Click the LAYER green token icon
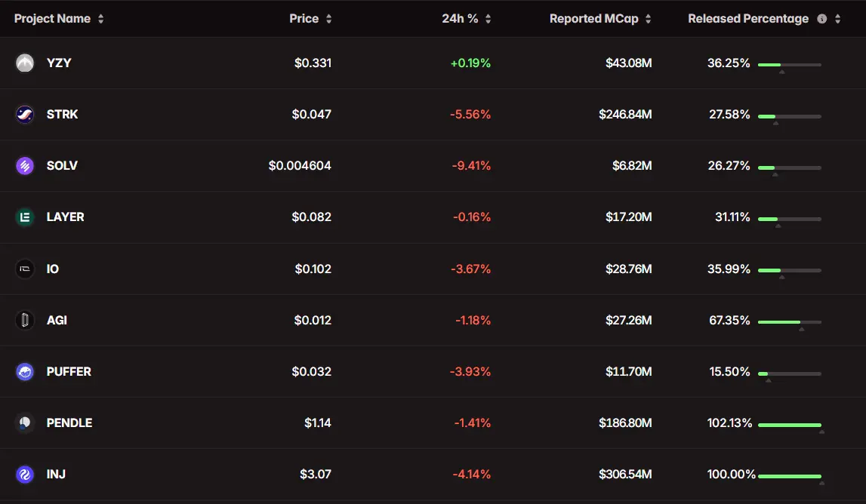 point(25,217)
